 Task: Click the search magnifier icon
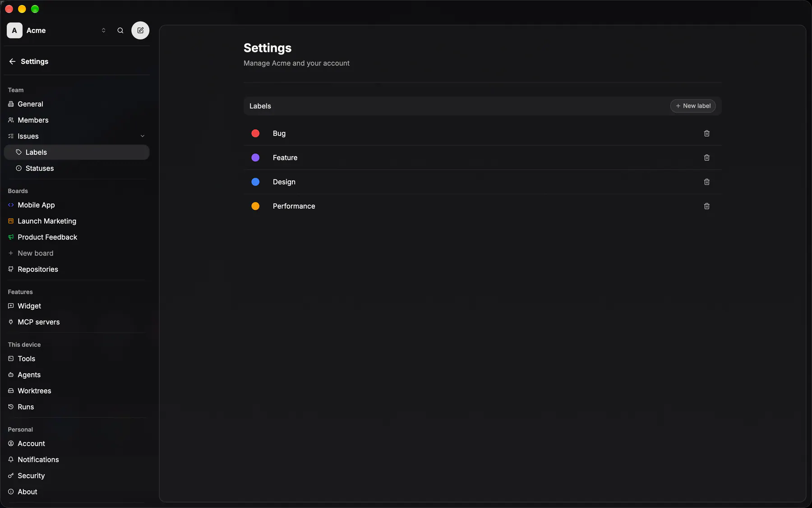tap(120, 31)
